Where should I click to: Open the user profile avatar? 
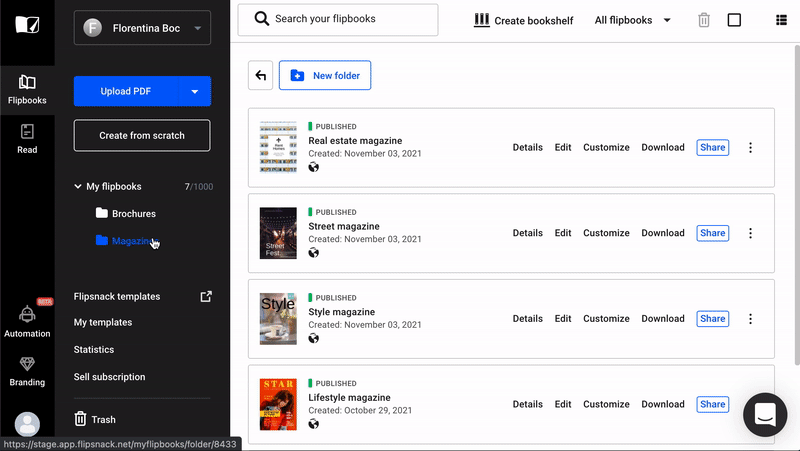pyautogui.click(x=27, y=424)
